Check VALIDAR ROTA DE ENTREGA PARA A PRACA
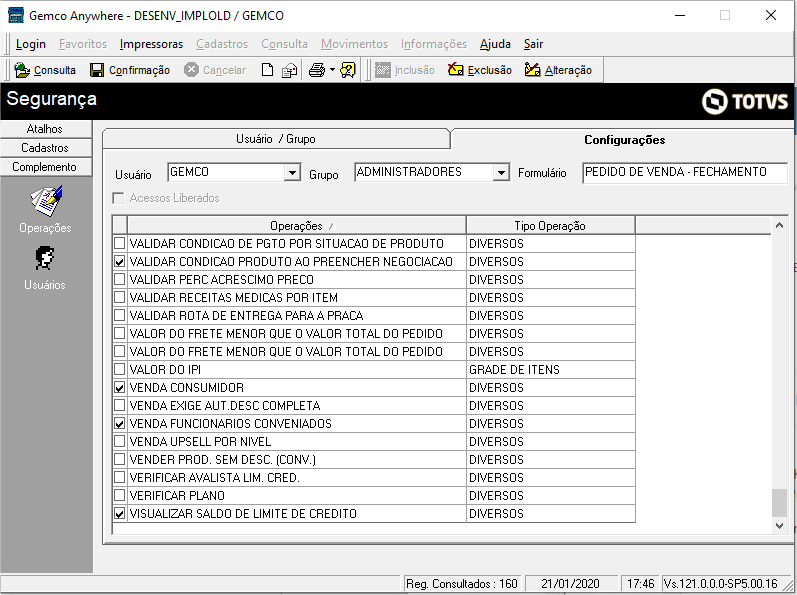The width and height of the screenshot is (797, 595). pos(119,316)
